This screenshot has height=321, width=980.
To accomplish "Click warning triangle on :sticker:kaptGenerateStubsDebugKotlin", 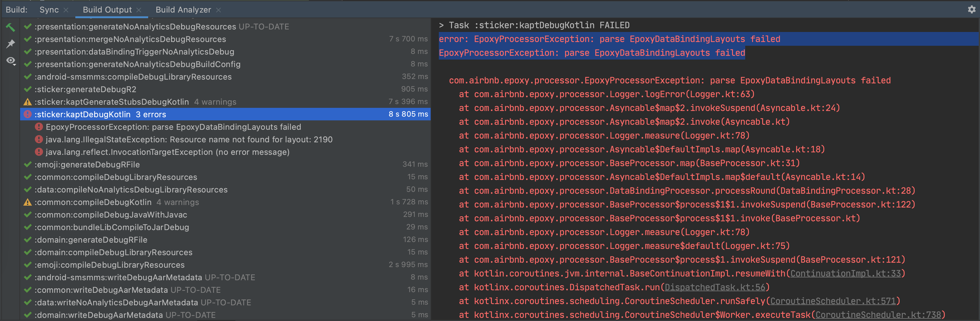I will 27,102.
